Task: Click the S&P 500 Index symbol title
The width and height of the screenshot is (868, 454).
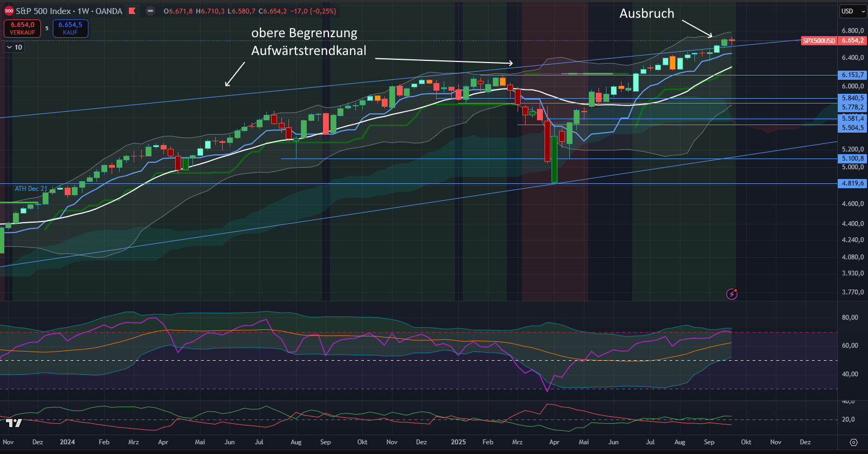Action: [43, 11]
